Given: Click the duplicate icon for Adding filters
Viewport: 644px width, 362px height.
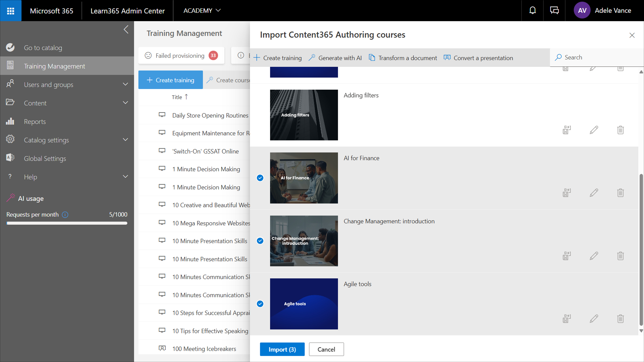Looking at the screenshot, I should 567,130.
